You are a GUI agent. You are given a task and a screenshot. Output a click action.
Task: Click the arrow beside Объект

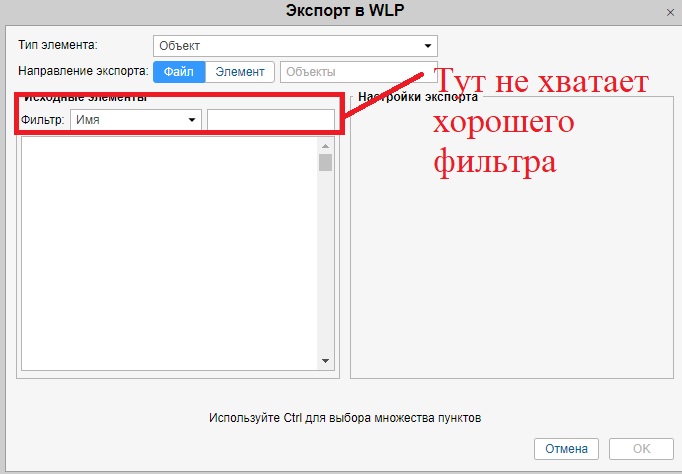[428, 46]
